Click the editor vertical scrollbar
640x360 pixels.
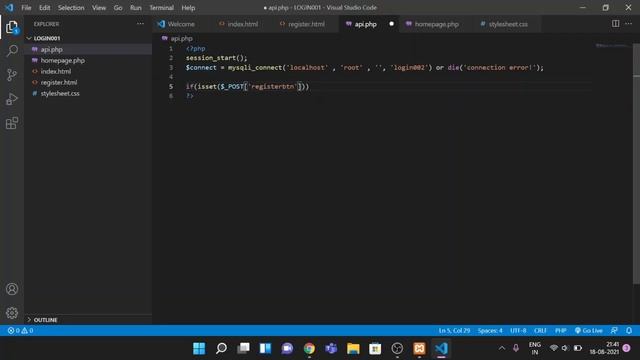click(x=636, y=163)
